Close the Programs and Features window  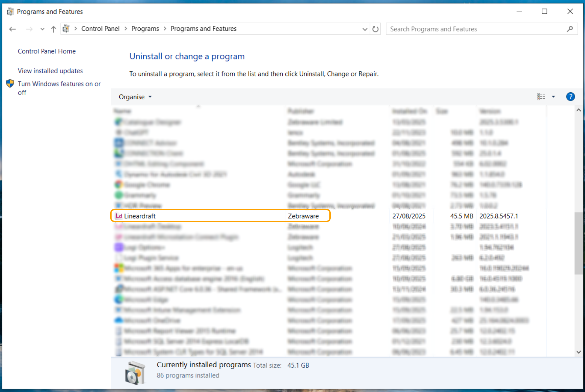[570, 11]
